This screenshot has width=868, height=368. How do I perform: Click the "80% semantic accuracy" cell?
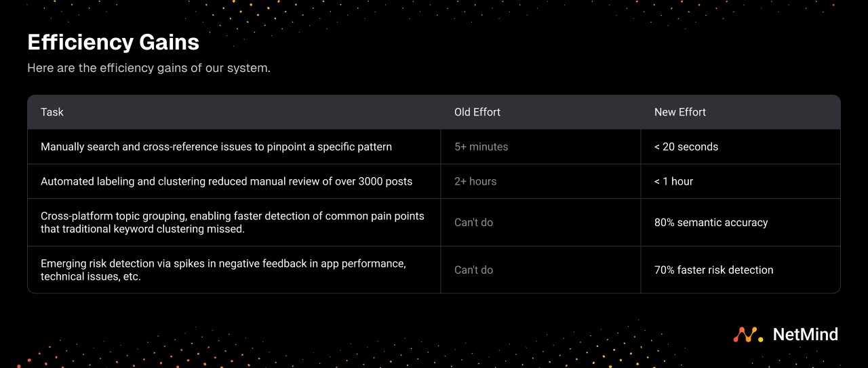point(711,223)
